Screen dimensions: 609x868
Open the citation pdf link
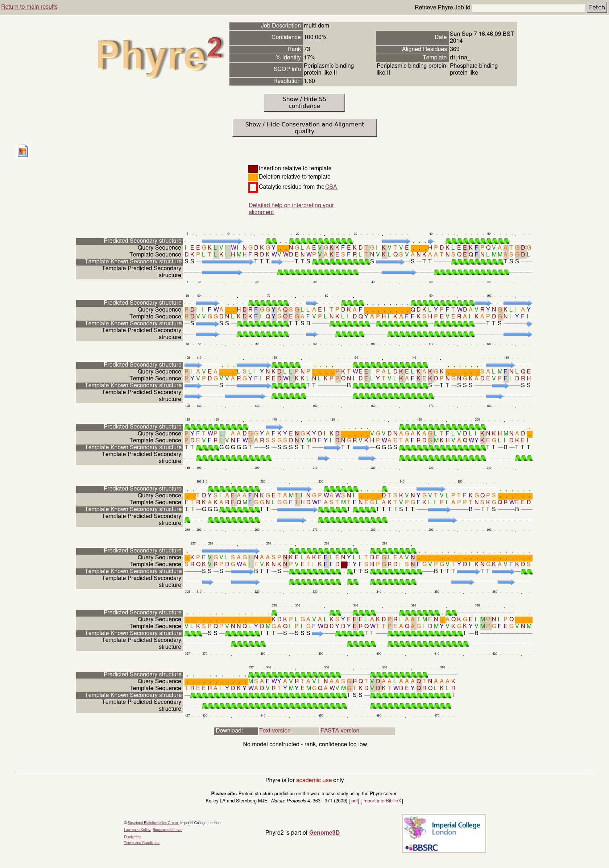click(355, 801)
